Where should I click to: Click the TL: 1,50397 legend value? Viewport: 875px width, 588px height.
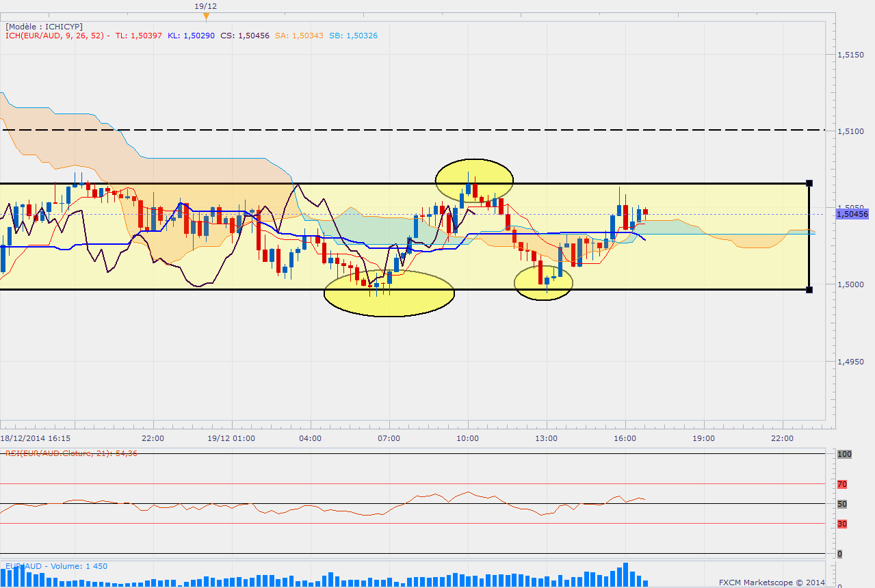tap(139, 36)
